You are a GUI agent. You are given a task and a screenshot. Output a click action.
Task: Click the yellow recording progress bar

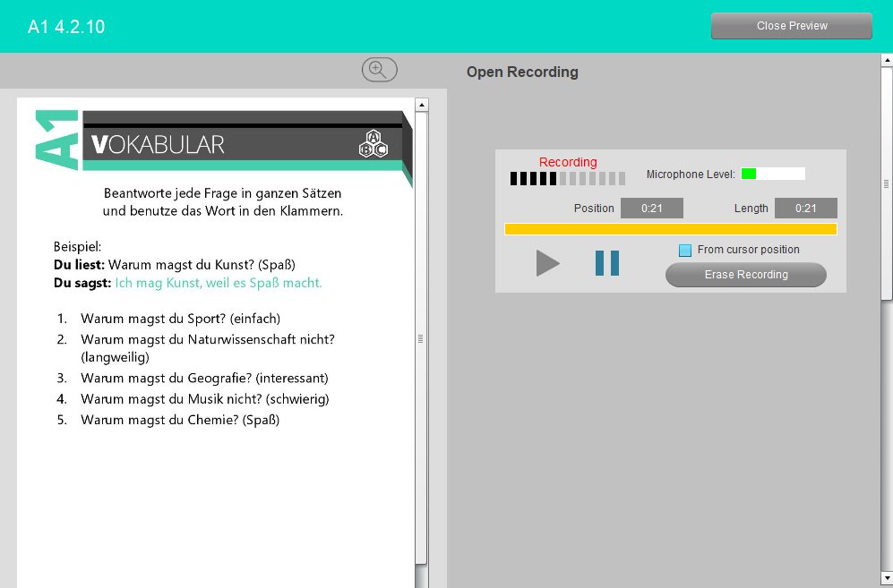[x=670, y=229]
